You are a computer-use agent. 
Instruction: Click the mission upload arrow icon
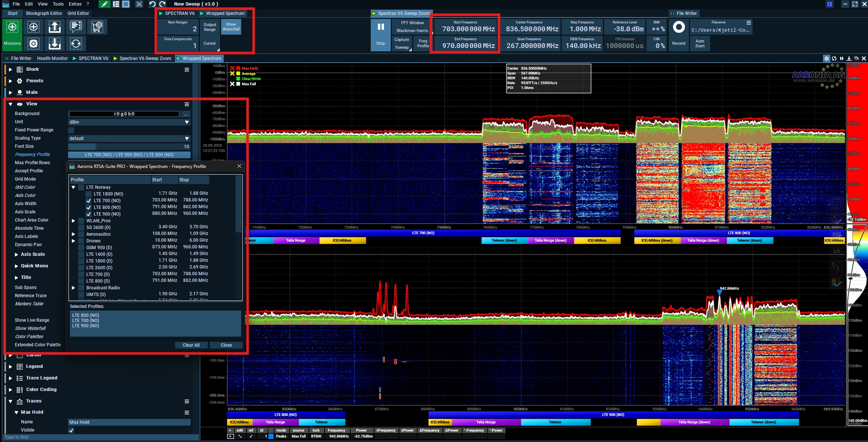55,27
